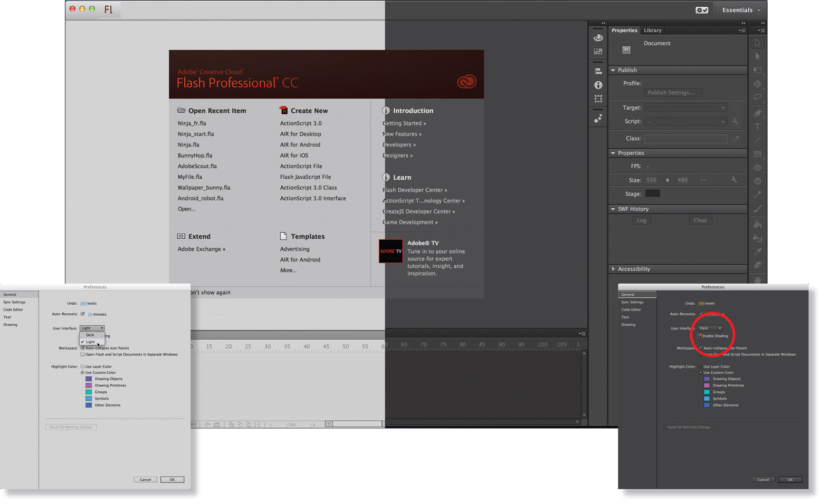Select the Text tool

757,127
